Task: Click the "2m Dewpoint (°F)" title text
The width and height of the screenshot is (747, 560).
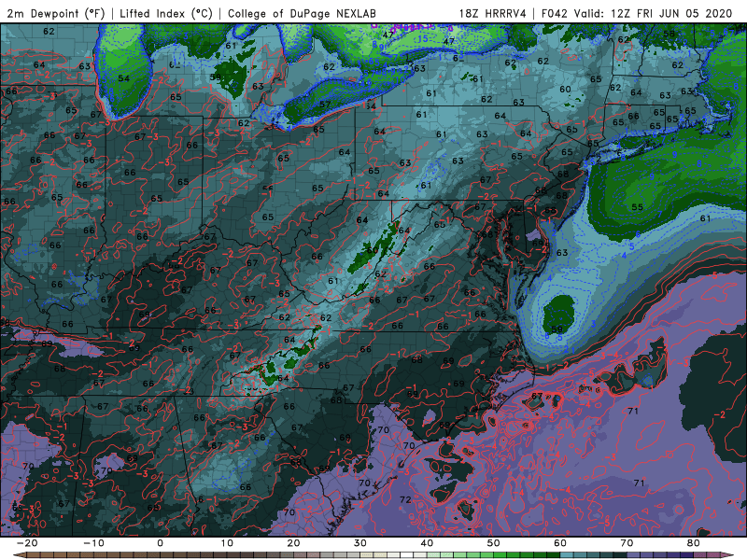Action: click(x=56, y=14)
